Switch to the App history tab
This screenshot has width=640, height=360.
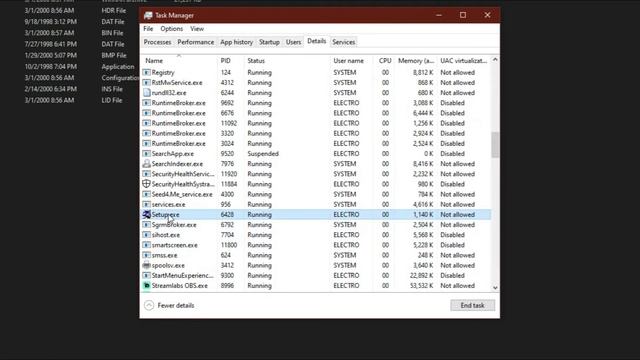[x=236, y=42]
